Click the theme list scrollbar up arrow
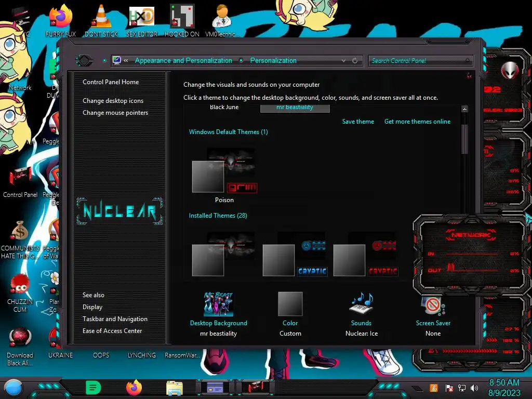The height and width of the screenshot is (399, 532). pyautogui.click(x=464, y=109)
